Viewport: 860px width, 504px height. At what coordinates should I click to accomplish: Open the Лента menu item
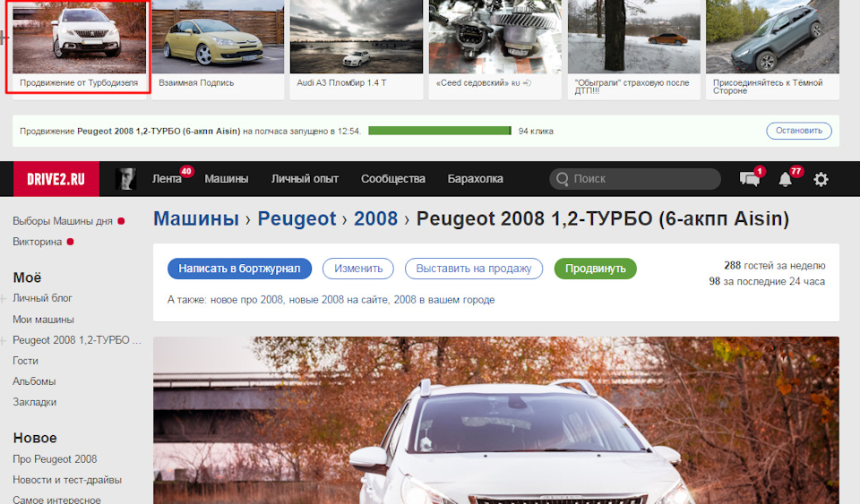tap(167, 178)
